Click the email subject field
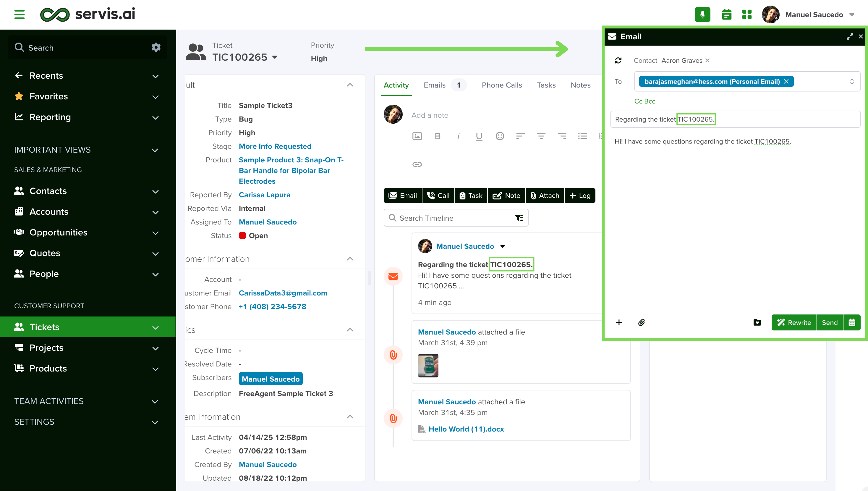868x491 pixels. tap(735, 119)
